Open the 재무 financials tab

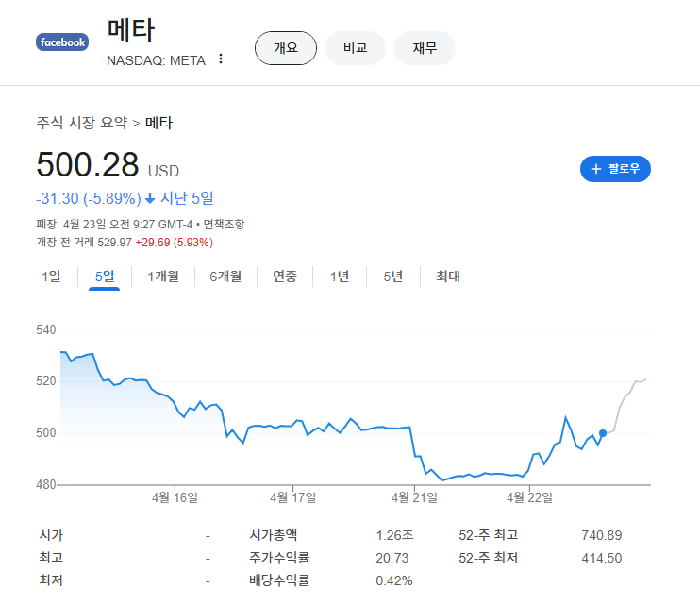click(425, 48)
